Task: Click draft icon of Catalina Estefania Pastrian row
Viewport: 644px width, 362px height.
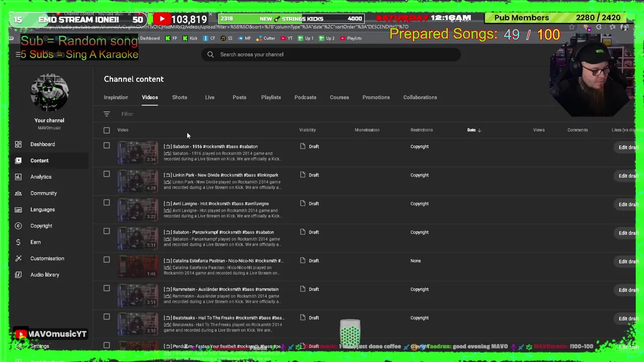Action: click(302, 260)
